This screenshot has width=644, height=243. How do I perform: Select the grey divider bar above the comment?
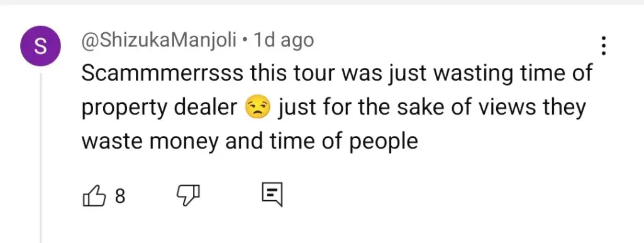[x=322, y=3]
